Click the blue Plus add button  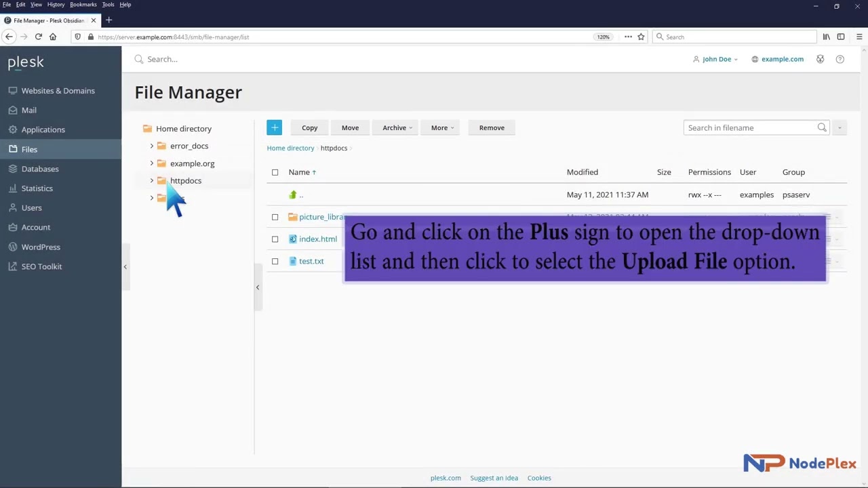pos(274,127)
